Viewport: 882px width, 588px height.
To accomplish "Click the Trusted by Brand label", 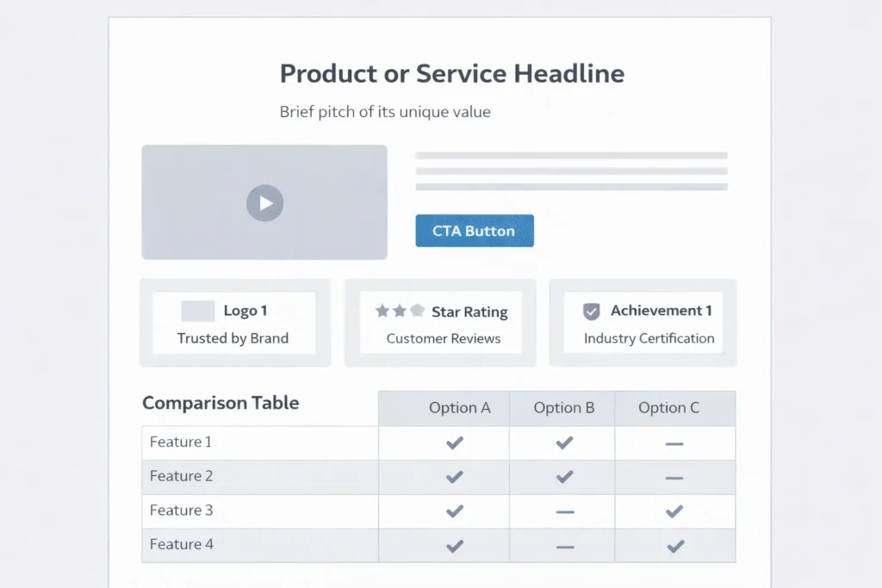I will coord(234,338).
